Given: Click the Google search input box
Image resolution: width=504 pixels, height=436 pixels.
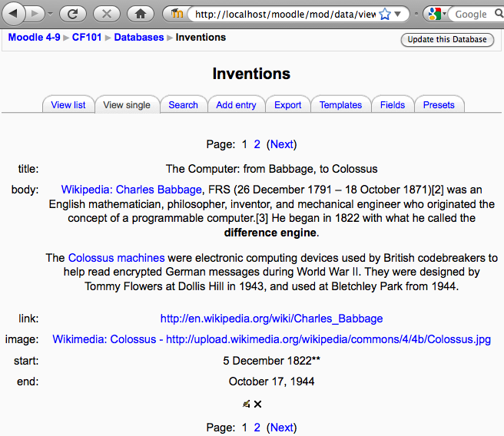Looking at the screenshot, I should click(472, 14).
